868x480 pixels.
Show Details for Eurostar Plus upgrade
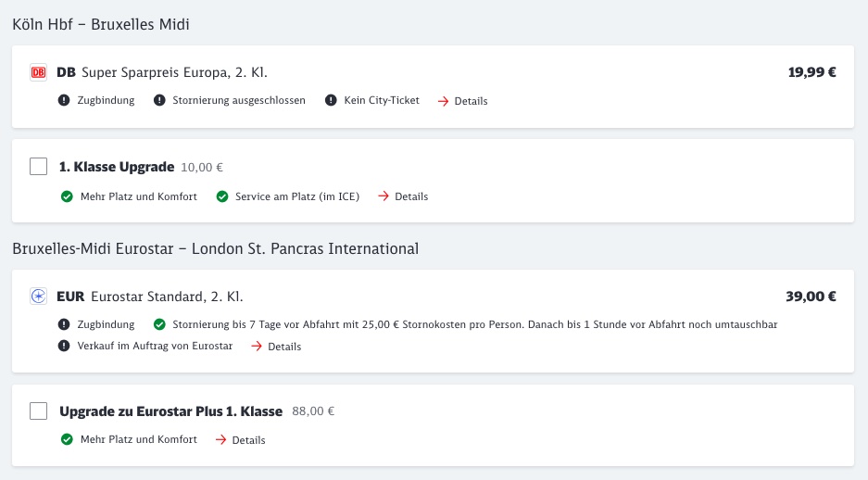[240, 440]
